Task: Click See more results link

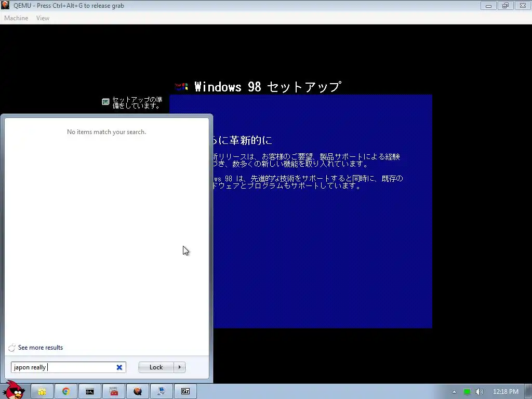Action: pyautogui.click(x=41, y=348)
